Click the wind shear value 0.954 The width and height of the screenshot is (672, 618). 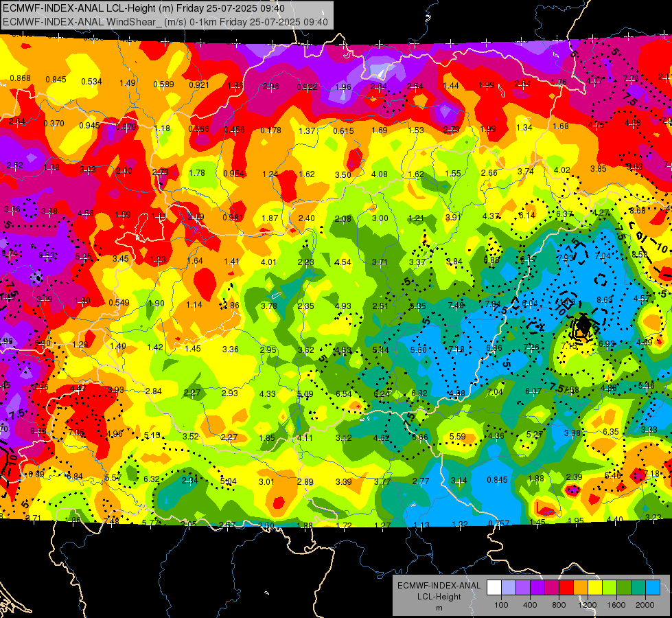[234, 174]
